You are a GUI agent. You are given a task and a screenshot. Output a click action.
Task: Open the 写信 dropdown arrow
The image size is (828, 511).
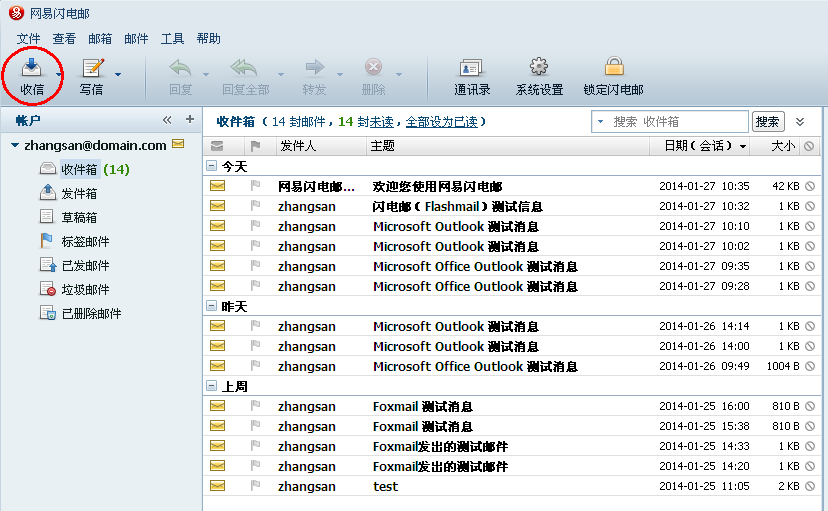(x=118, y=74)
